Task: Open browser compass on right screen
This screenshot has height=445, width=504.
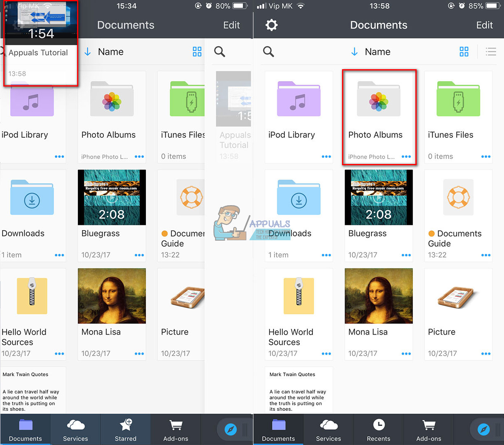Action: pos(483,430)
